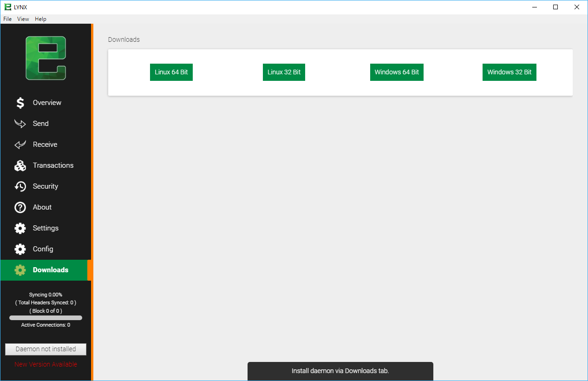
Task: Click the Downloads gear icon
Action: [20, 270]
